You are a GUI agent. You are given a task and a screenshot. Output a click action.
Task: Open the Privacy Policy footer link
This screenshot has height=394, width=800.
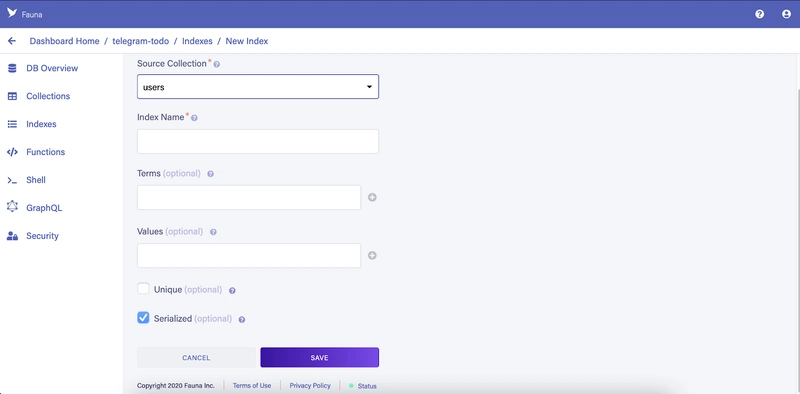click(x=310, y=386)
